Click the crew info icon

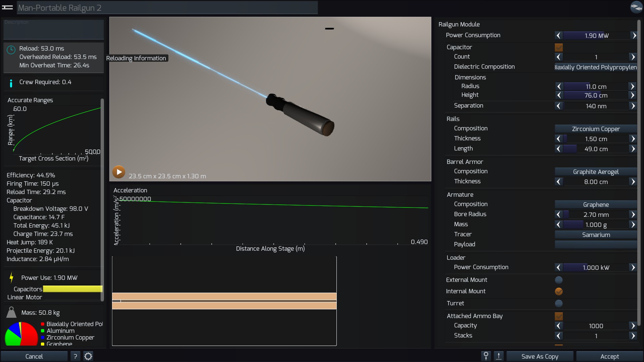[x=11, y=83]
